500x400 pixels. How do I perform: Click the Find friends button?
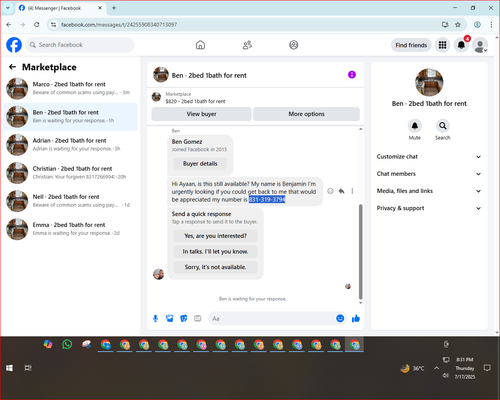[x=411, y=45]
